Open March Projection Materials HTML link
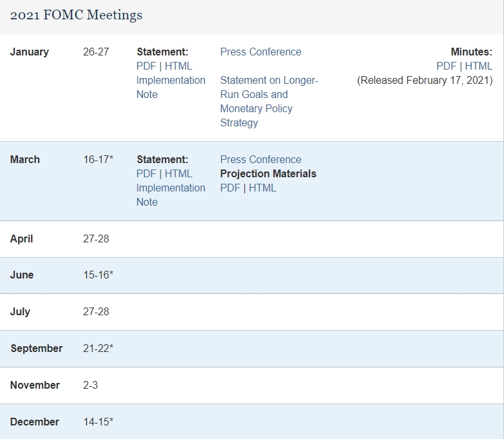The height and width of the screenshot is (439, 504). click(x=262, y=188)
